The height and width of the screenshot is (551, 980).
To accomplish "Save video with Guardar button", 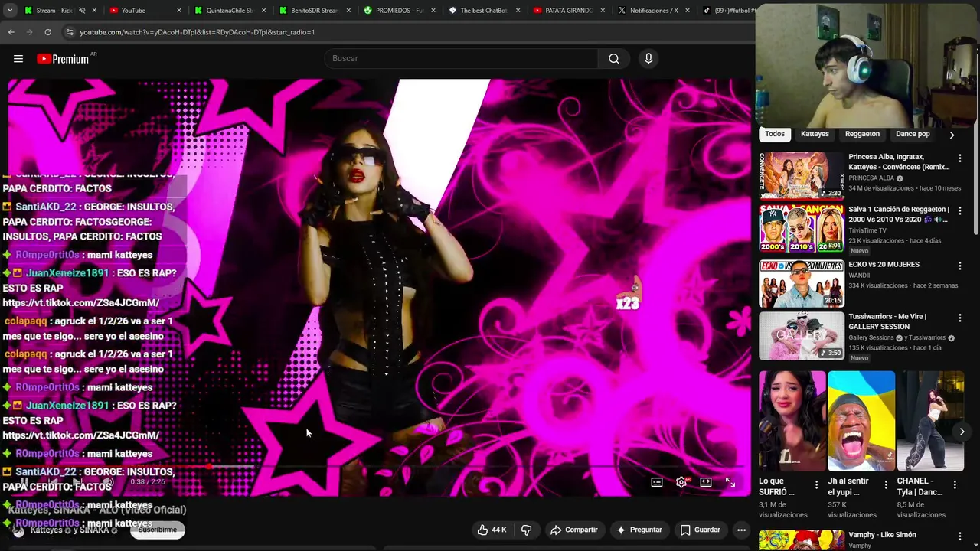I will [x=700, y=530].
